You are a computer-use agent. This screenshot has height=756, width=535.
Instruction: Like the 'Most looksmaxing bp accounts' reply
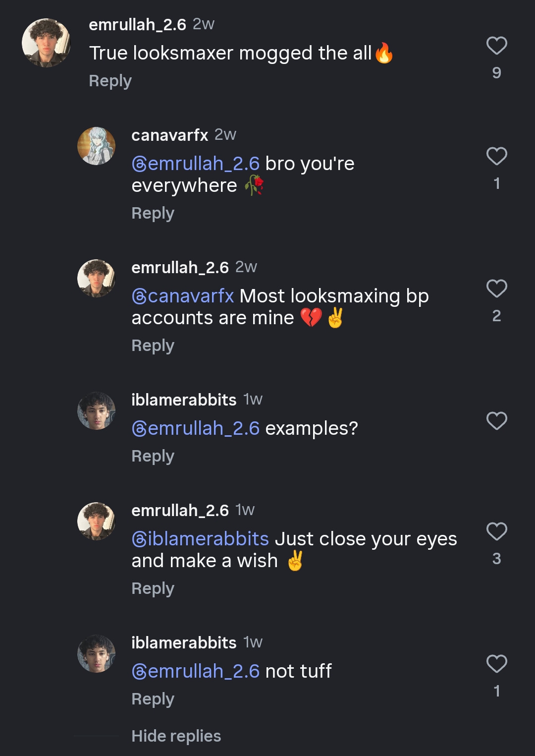coord(496,289)
